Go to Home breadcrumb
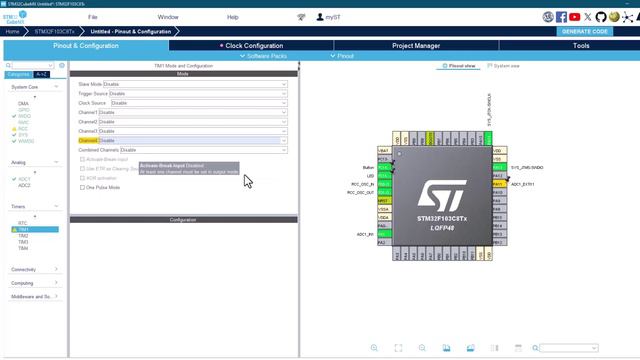The width and height of the screenshot is (640, 360). 12,31
